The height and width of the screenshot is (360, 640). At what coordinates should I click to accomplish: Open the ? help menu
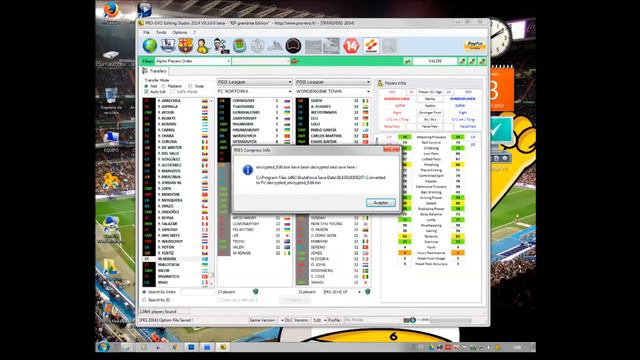(194, 32)
